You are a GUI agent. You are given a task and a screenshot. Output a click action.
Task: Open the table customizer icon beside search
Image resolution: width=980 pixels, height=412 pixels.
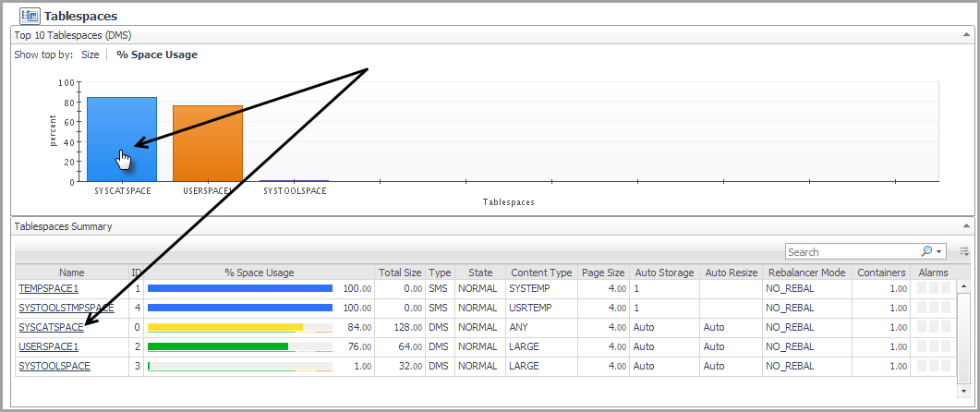pyautogui.click(x=964, y=251)
